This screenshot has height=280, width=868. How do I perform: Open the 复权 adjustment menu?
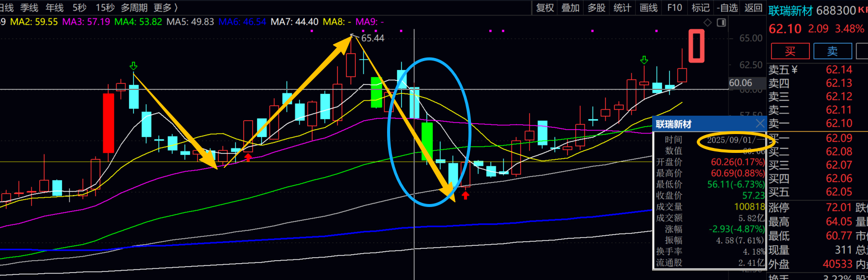click(545, 7)
